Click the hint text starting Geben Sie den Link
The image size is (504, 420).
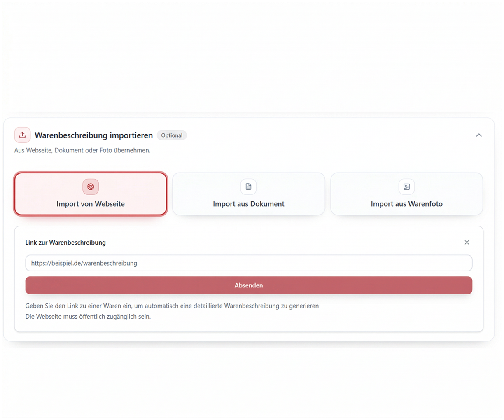click(172, 306)
